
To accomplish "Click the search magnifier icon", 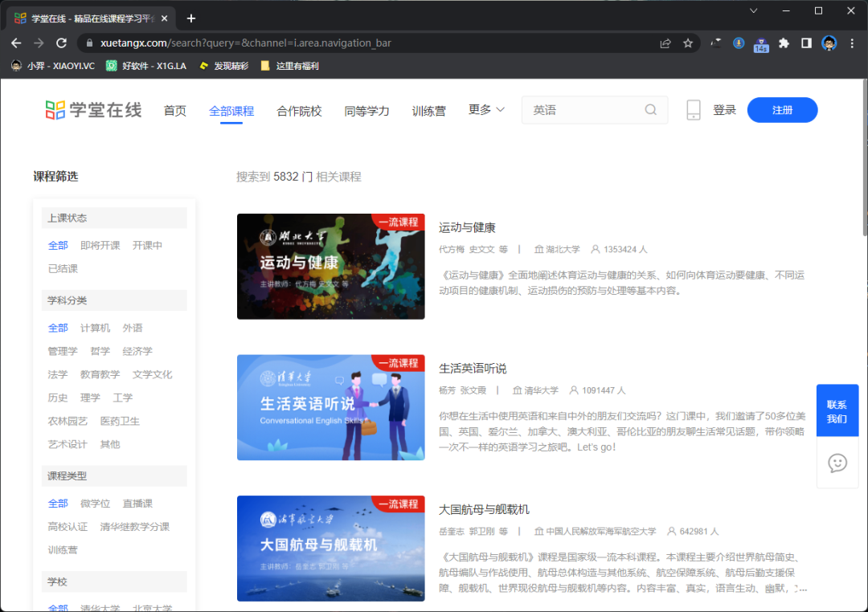I will click(x=651, y=110).
